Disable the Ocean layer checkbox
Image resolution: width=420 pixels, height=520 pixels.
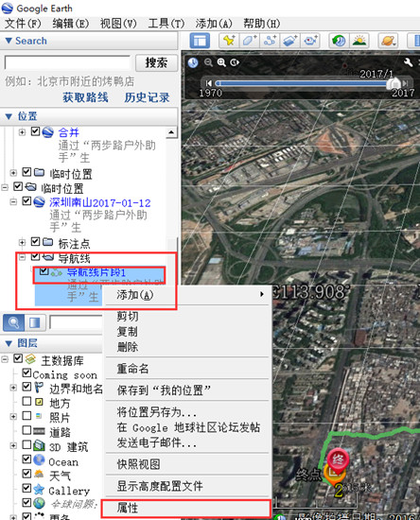coord(26,459)
